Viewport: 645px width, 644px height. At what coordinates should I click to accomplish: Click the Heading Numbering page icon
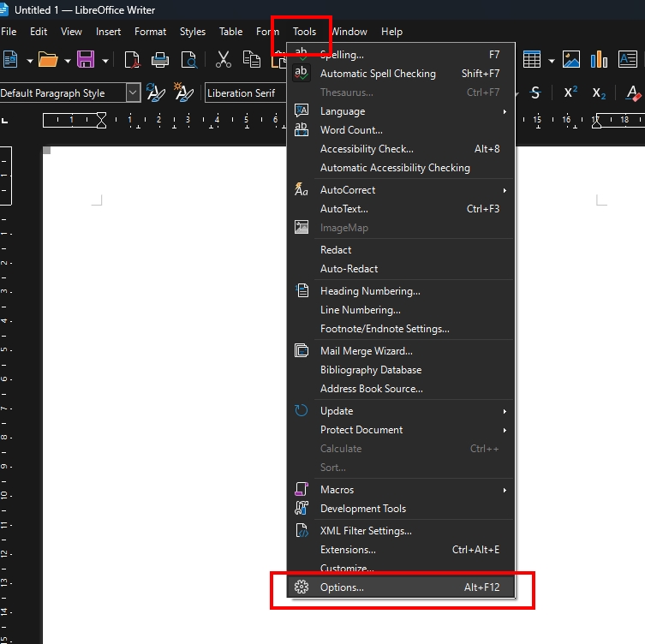point(302,291)
